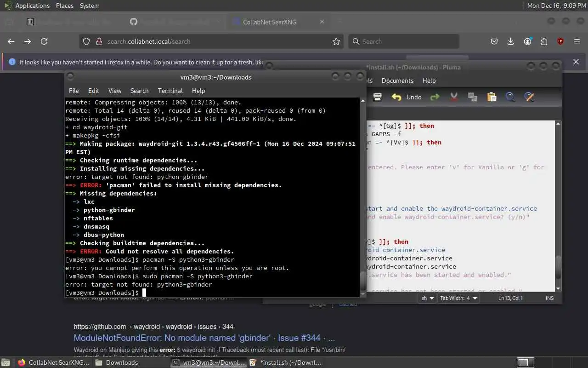Click the uBlock Origin extension icon
Image resolution: width=588 pixels, height=368 pixels.
point(560,41)
